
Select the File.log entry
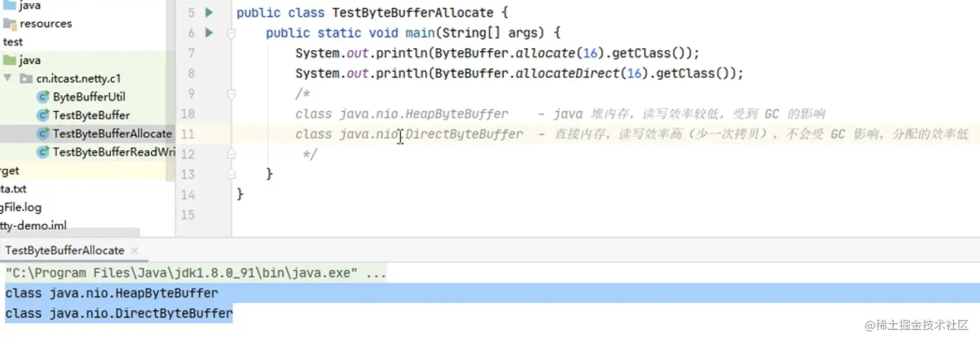(x=21, y=207)
